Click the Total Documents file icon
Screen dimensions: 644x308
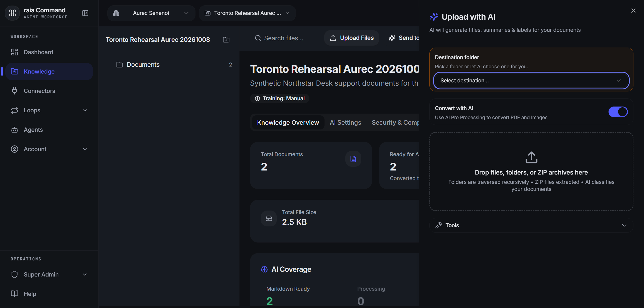coord(353,159)
